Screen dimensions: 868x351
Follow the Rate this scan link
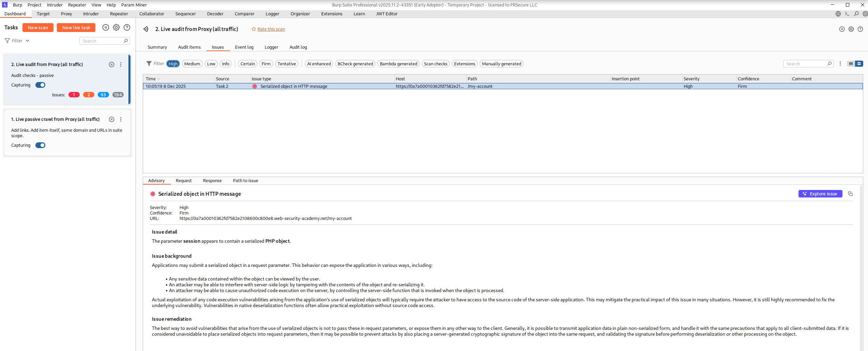[x=271, y=29]
